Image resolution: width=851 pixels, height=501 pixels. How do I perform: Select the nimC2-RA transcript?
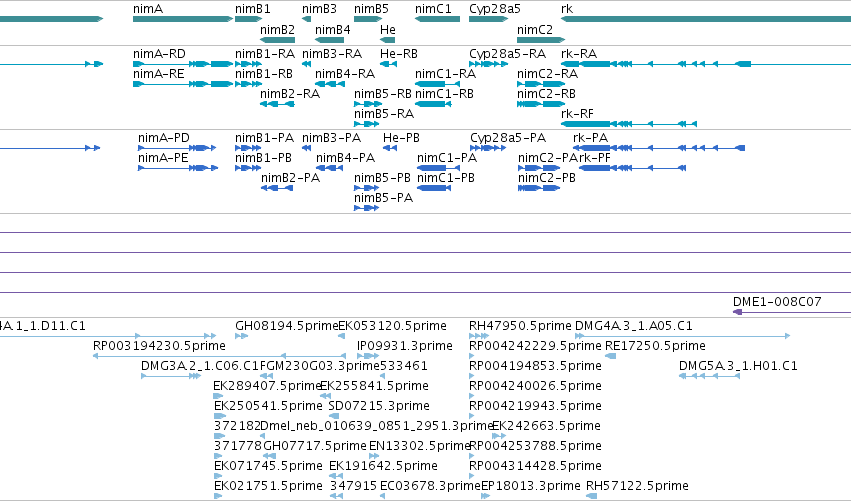pyautogui.click(x=541, y=84)
